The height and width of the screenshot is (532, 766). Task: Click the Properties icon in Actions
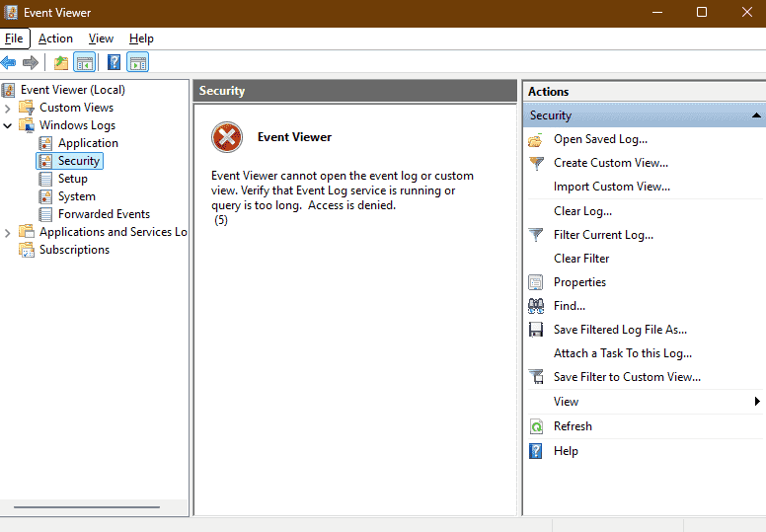tap(535, 282)
